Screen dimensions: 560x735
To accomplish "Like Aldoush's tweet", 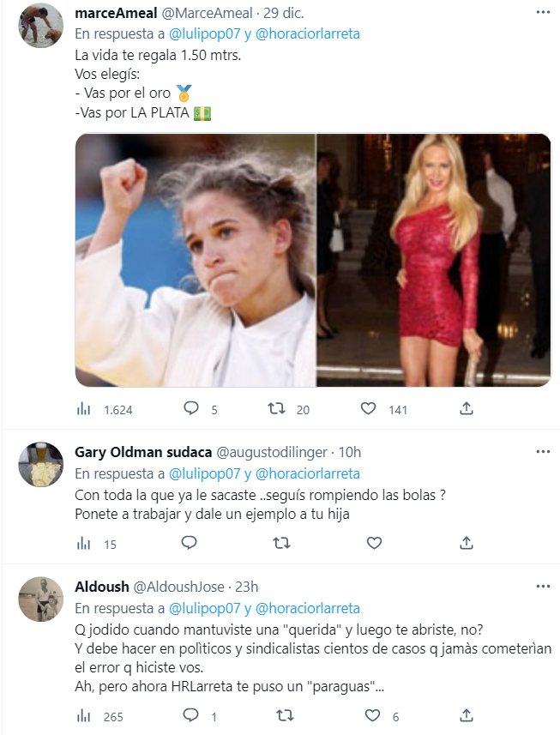I will (x=374, y=715).
